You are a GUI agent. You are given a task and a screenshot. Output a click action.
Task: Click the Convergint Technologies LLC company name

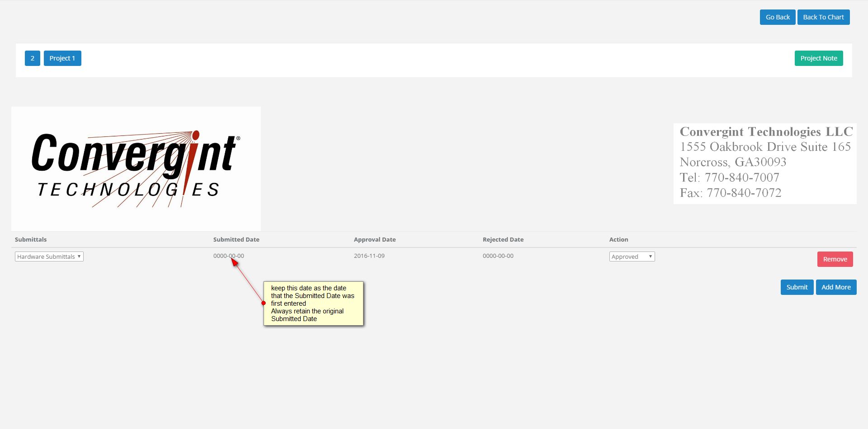click(766, 131)
